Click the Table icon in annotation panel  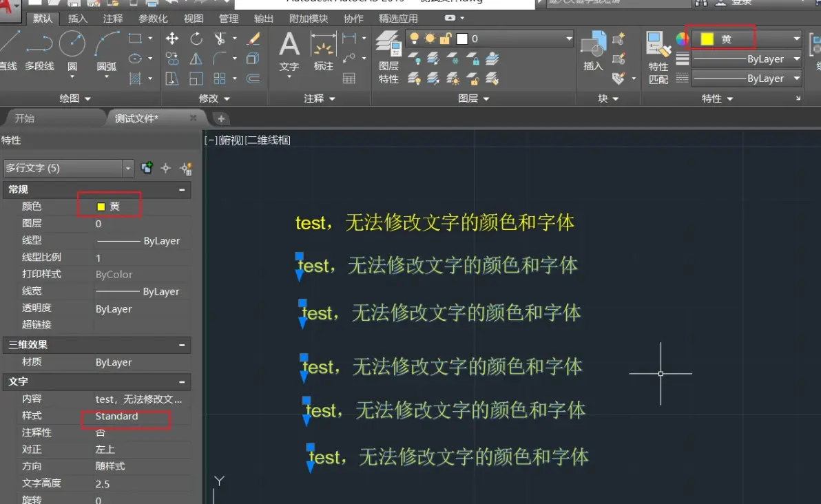tap(349, 78)
